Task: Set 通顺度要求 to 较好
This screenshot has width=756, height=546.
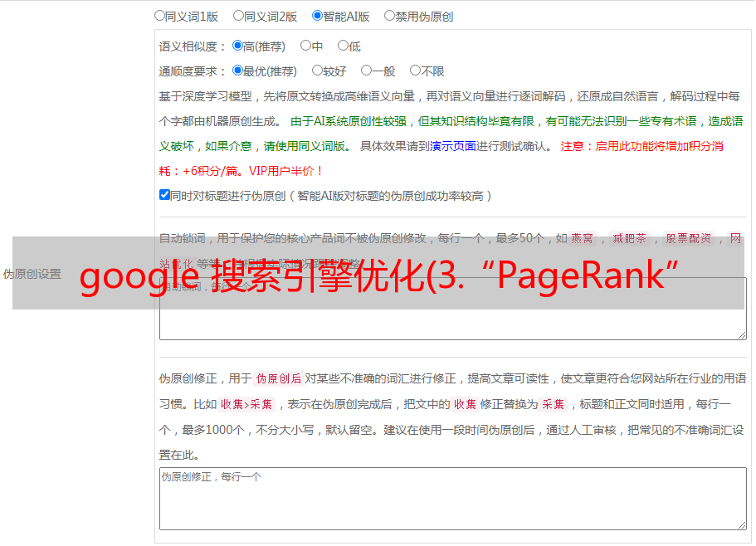Action: (x=317, y=71)
